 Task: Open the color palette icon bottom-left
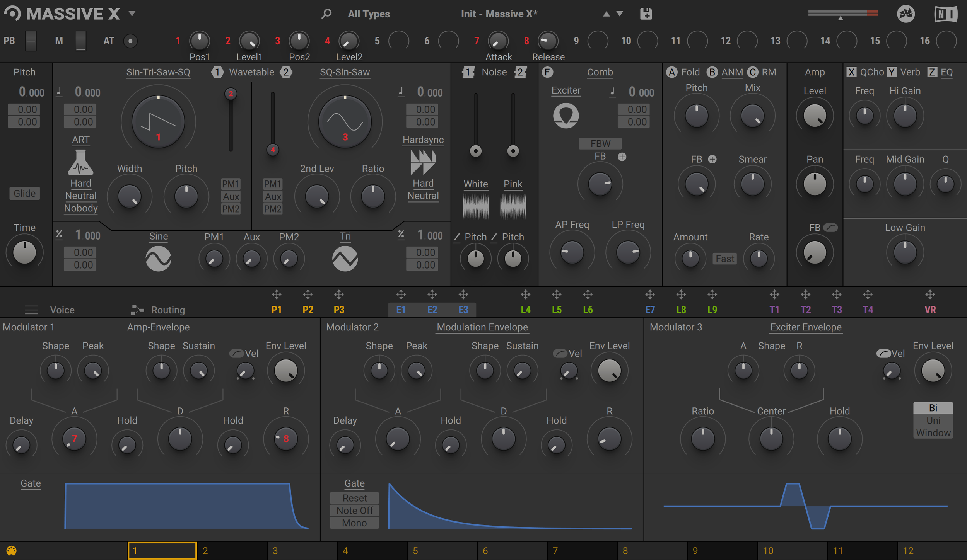click(11, 550)
